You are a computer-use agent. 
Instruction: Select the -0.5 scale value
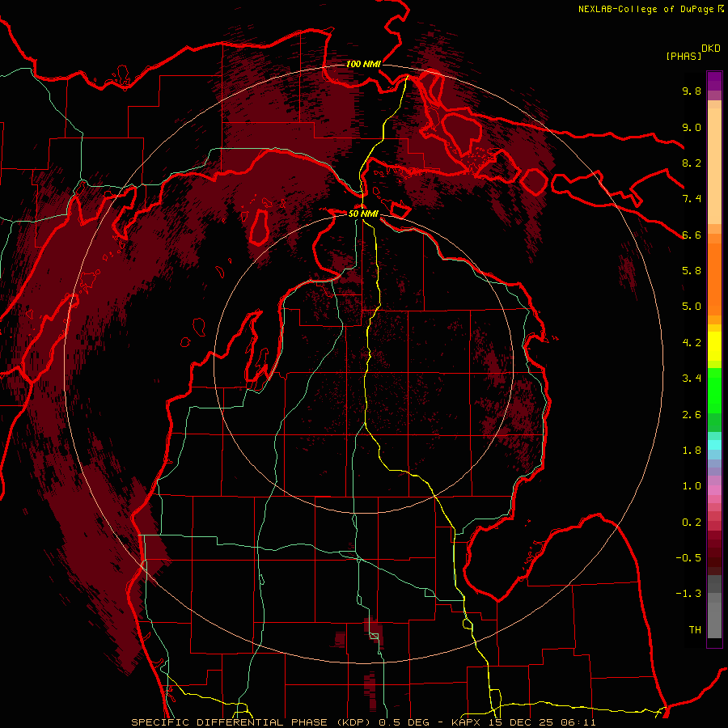(x=688, y=558)
